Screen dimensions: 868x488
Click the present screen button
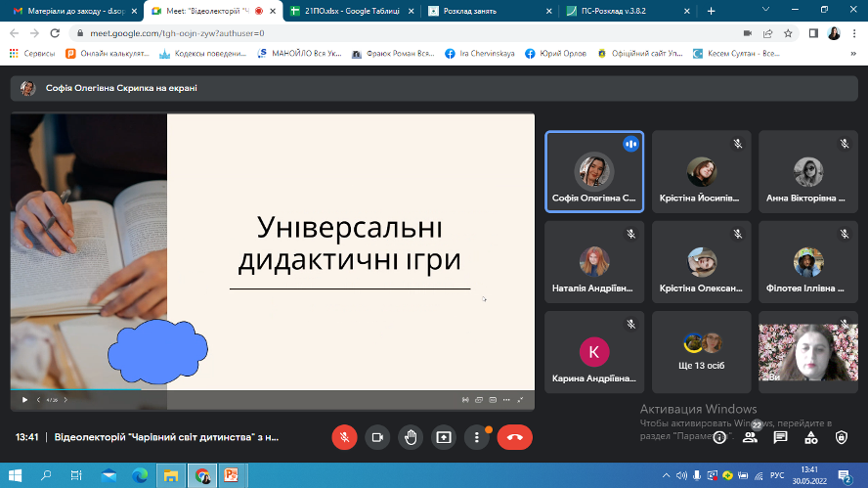click(x=444, y=437)
